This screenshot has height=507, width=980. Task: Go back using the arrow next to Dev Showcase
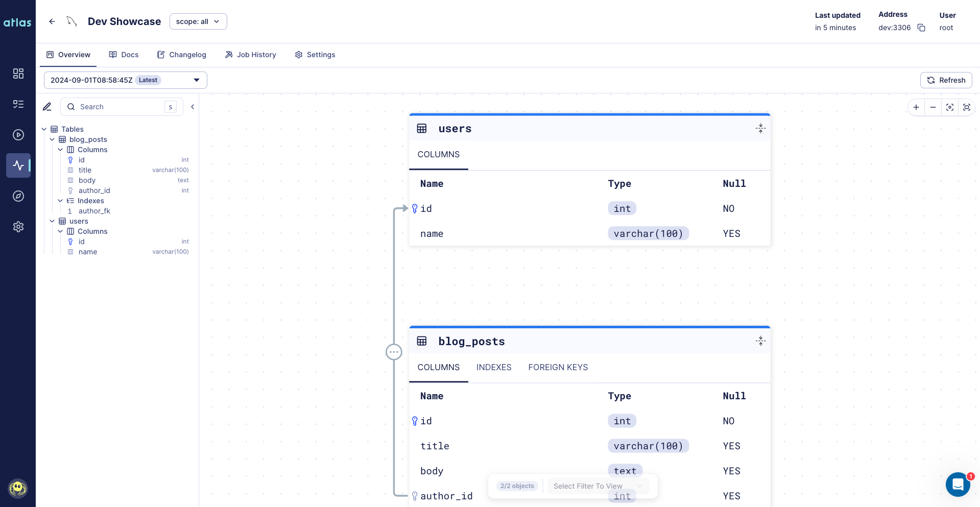click(52, 21)
